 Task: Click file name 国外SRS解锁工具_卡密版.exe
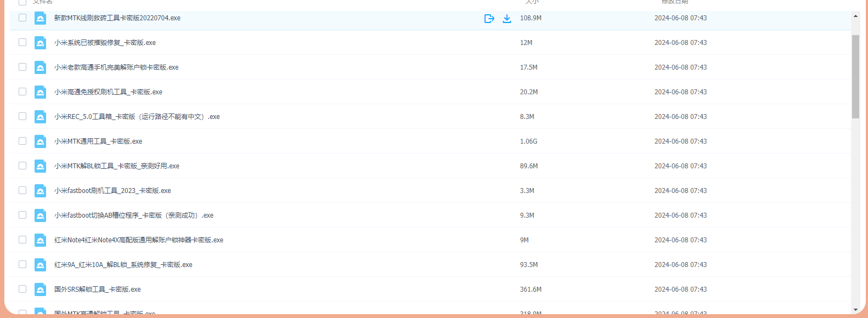click(x=97, y=289)
